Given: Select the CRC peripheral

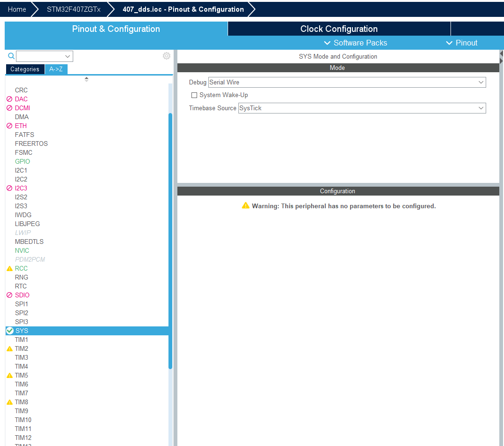Looking at the screenshot, I should pyautogui.click(x=21, y=91).
